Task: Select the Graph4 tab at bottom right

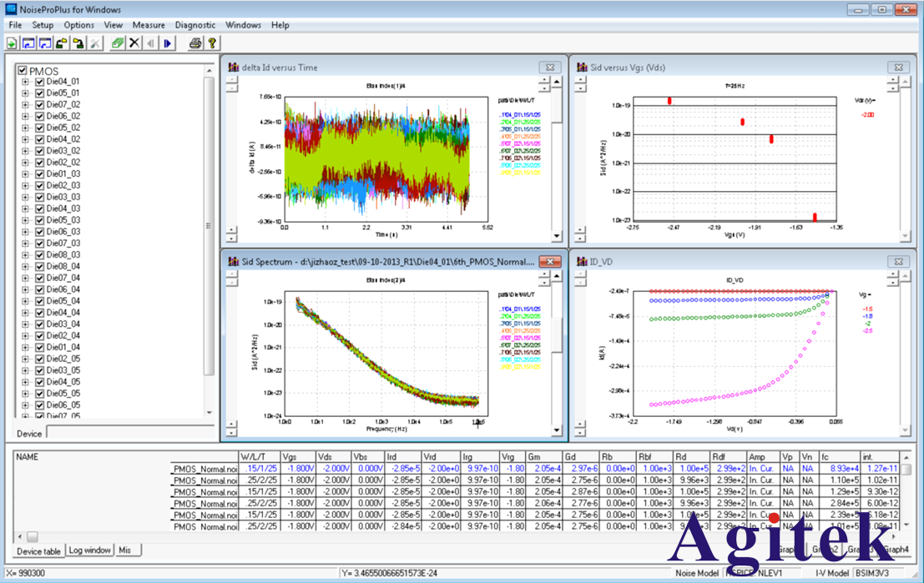Action: 896,550
